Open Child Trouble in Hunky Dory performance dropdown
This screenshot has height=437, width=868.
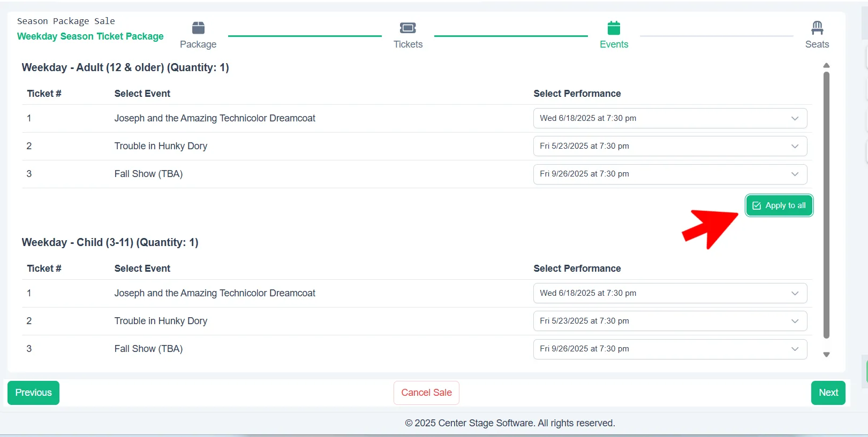coord(670,321)
